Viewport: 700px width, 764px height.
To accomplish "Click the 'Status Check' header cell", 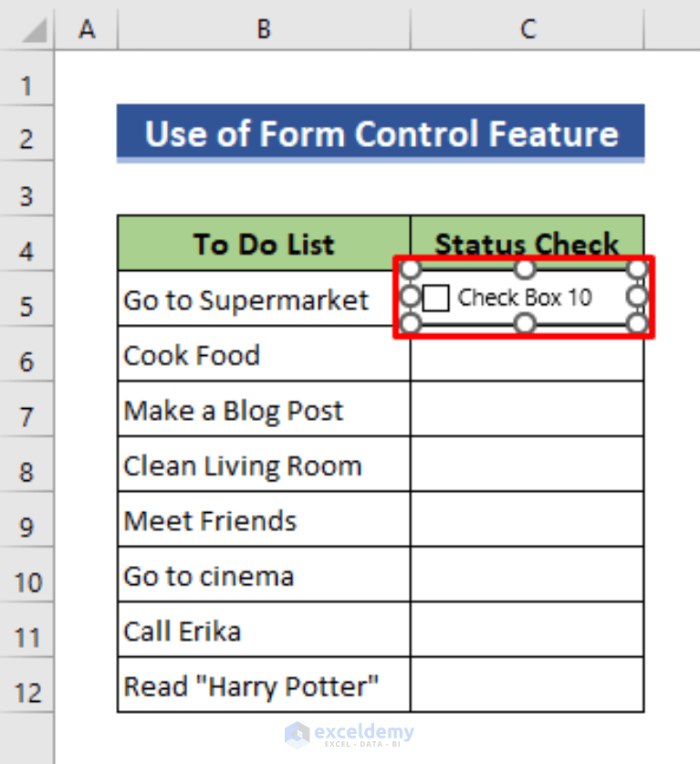I will [528, 244].
